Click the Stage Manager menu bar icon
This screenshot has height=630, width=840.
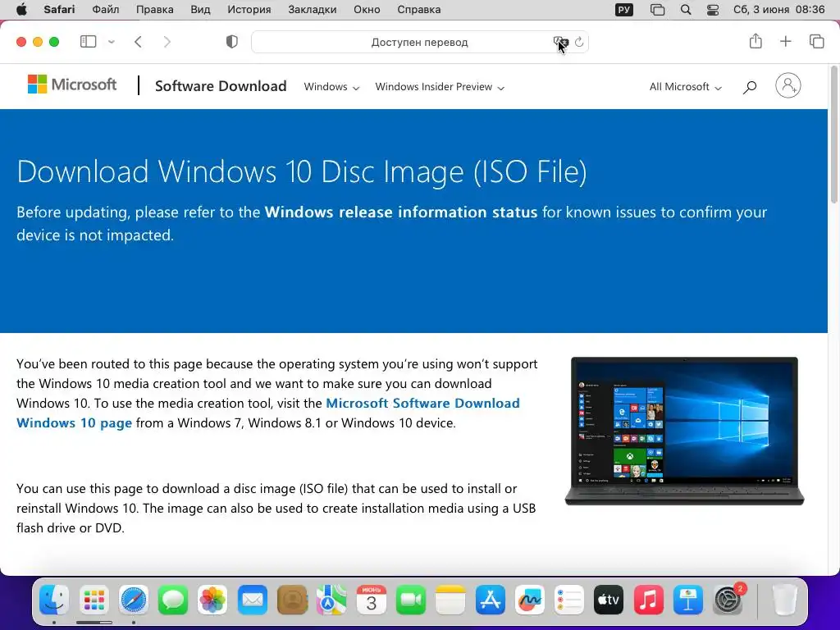pyautogui.click(x=657, y=10)
